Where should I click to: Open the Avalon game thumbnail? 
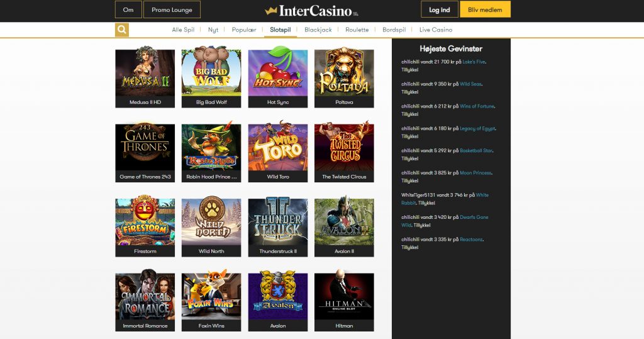pos(277,301)
